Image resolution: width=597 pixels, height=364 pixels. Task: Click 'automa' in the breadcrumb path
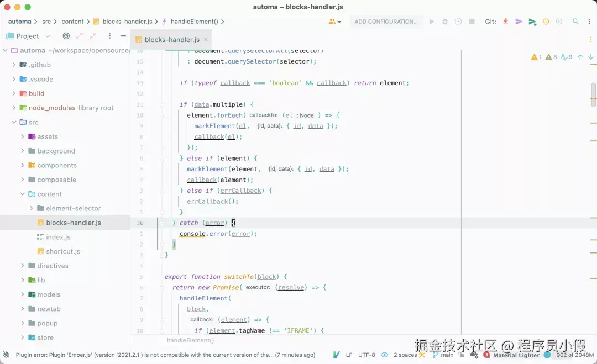[20, 22]
